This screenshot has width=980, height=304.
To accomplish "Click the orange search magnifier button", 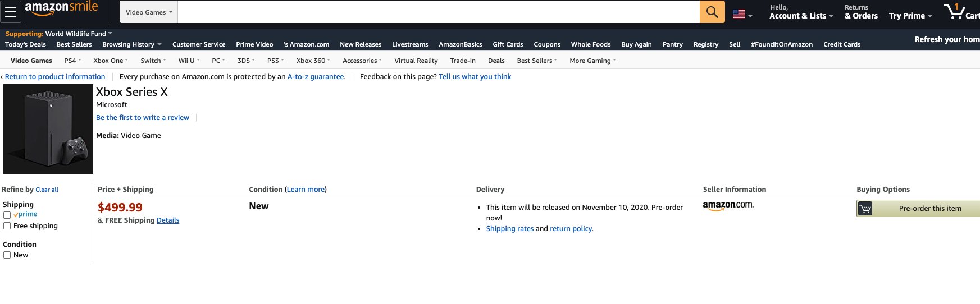I will click(712, 12).
